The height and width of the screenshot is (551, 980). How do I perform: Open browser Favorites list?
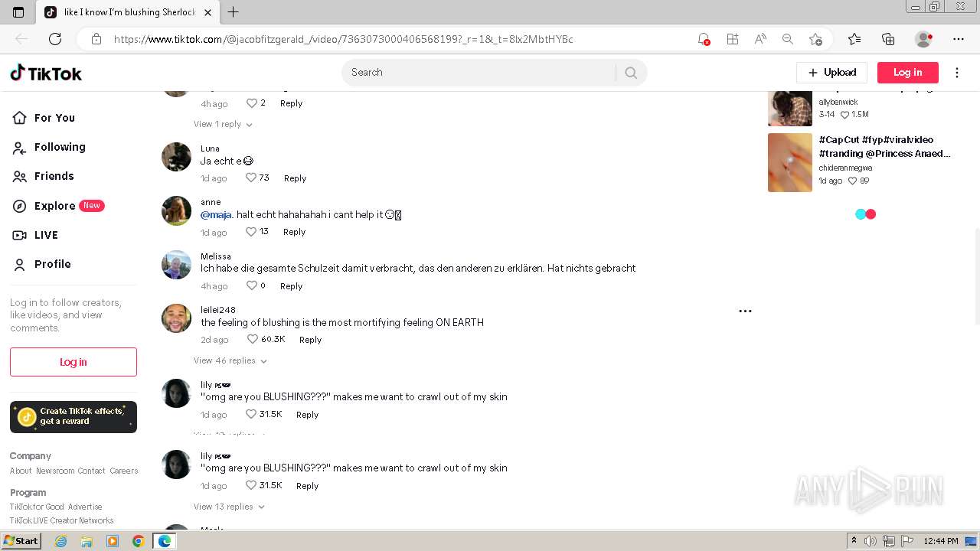pos(854,39)
